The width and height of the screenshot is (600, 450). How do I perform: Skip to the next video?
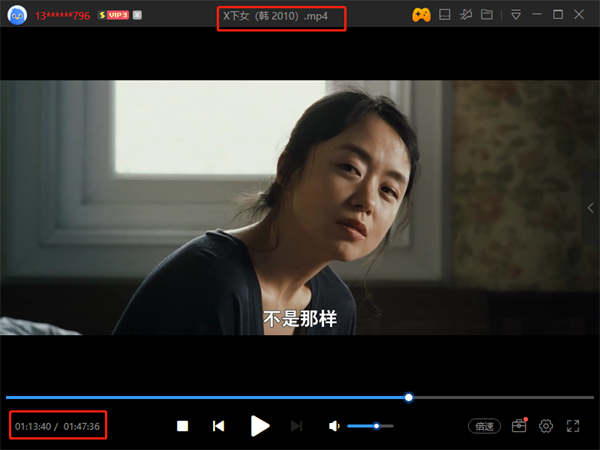point(296,426)
